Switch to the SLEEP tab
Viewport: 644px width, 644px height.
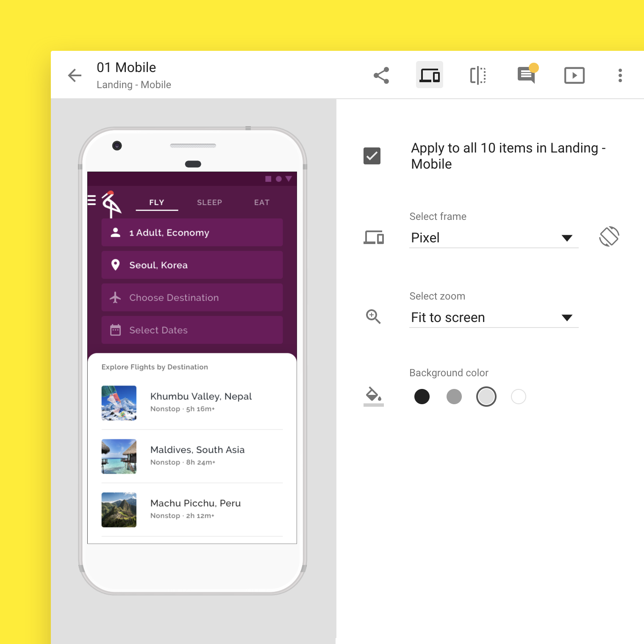pos(209,203)
